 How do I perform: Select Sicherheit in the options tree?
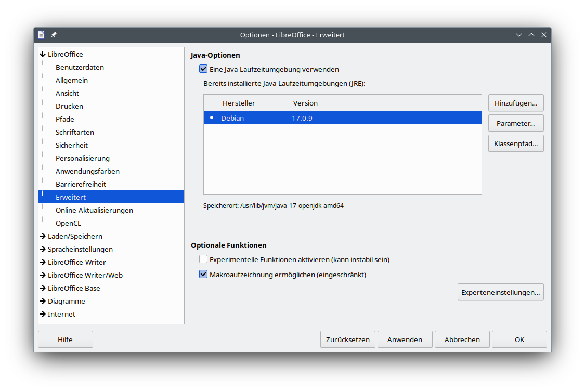pos(72,146)
